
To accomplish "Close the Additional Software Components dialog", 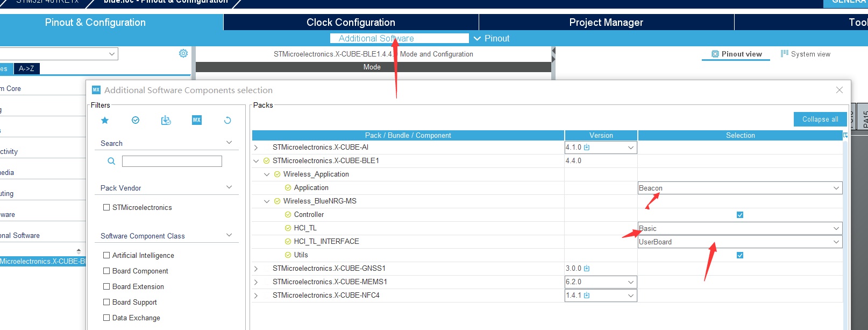I will tap(839, 90).
